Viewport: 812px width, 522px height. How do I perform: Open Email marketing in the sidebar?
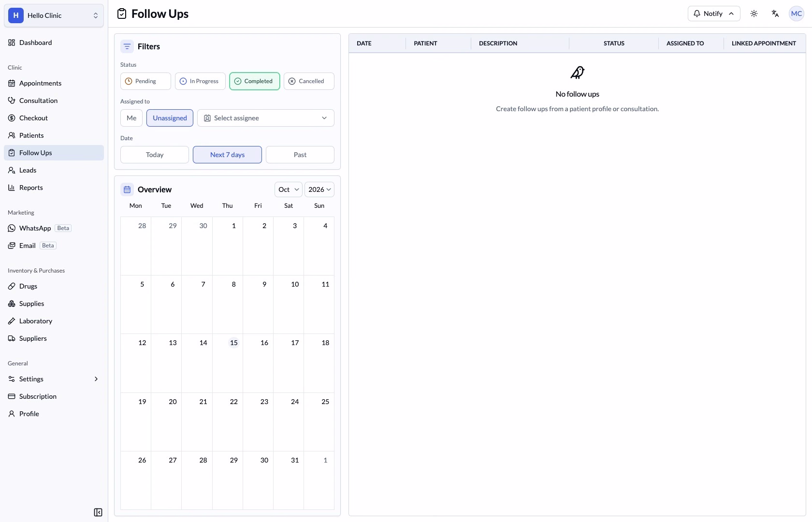coord(54,246)
